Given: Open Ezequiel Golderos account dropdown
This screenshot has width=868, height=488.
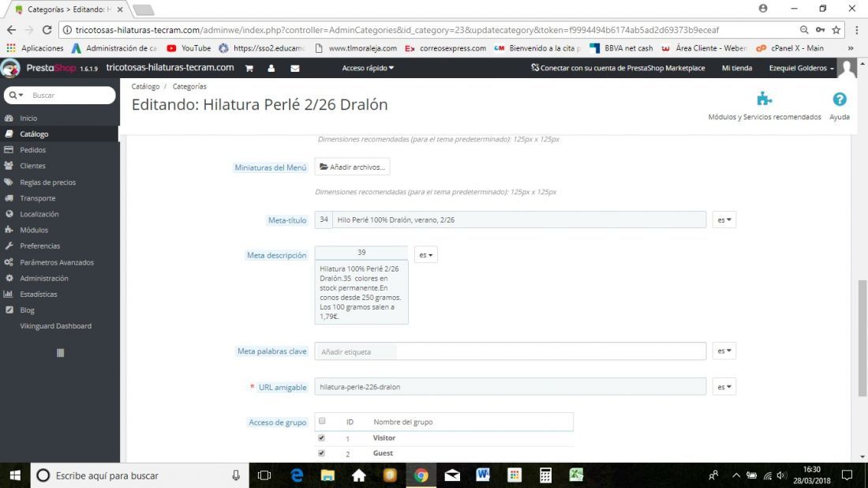Looking at the screenshot, I should pos(801,68).
